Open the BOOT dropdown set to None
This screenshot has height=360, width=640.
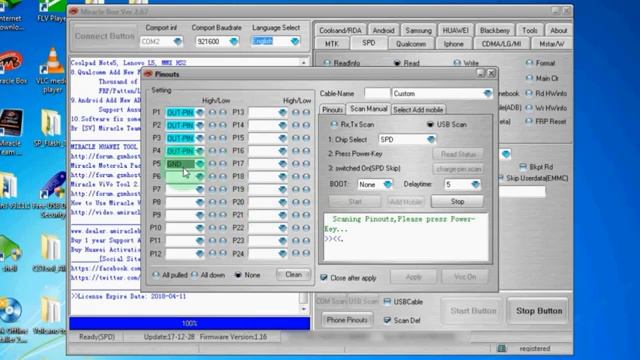coord(387,184)
